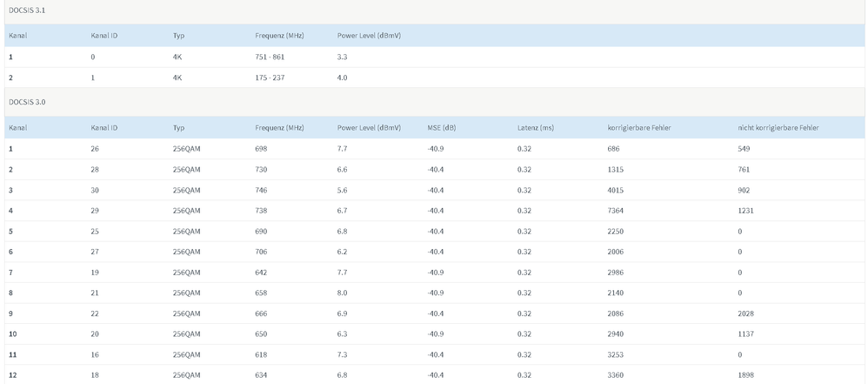Click the frequency 698 cell

262,149
